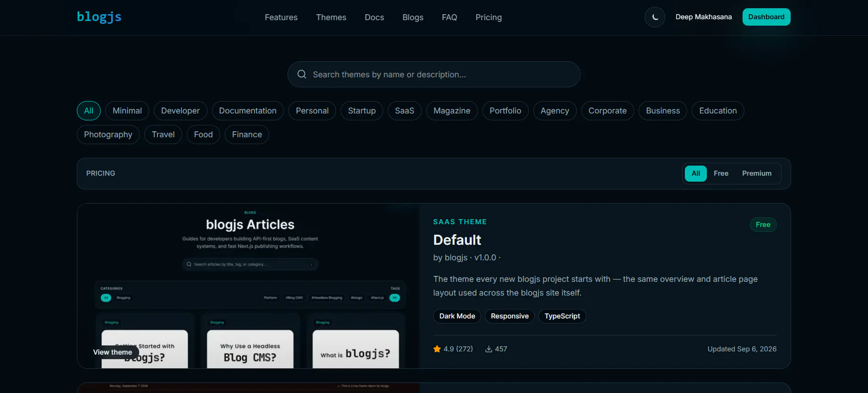Click the Dark Mode tag
The image size is (868, 393).
457,316
